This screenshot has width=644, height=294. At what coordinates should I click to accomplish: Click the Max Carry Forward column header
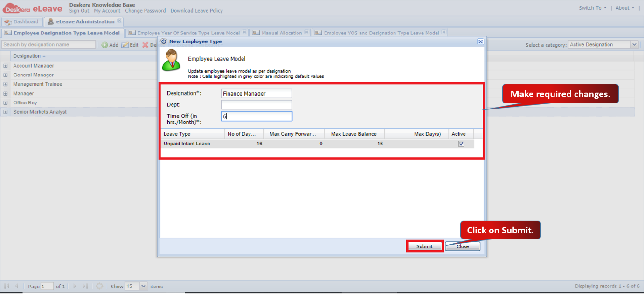click(294, 134)
